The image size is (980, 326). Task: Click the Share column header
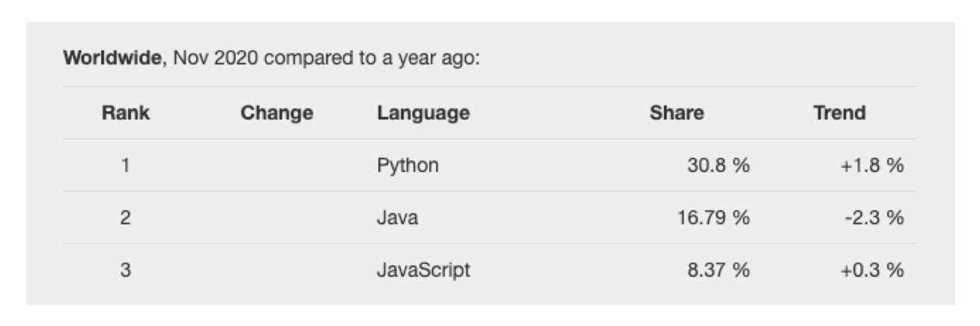[x=676, y=113]
